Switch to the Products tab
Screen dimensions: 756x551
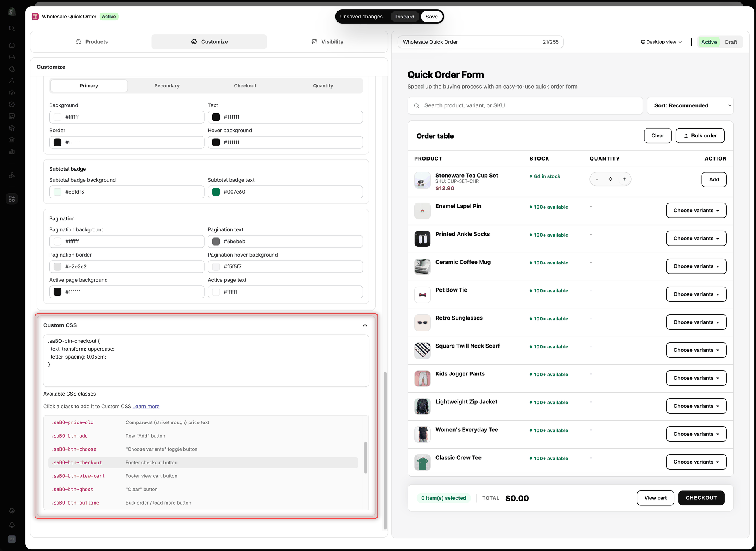point(91,42)
